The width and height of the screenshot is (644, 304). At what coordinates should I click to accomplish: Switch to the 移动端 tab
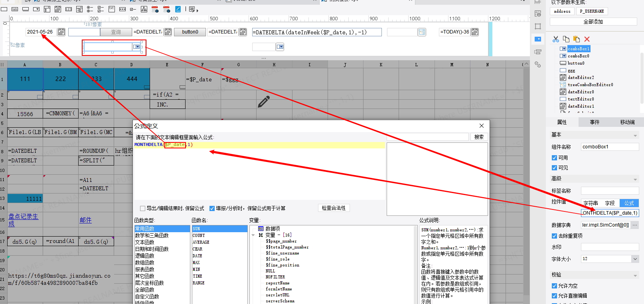pyautogui.click(x=627, y=122)
